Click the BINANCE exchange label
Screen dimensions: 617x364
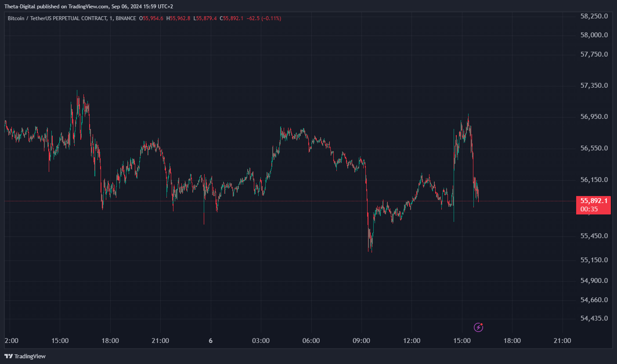126,18
